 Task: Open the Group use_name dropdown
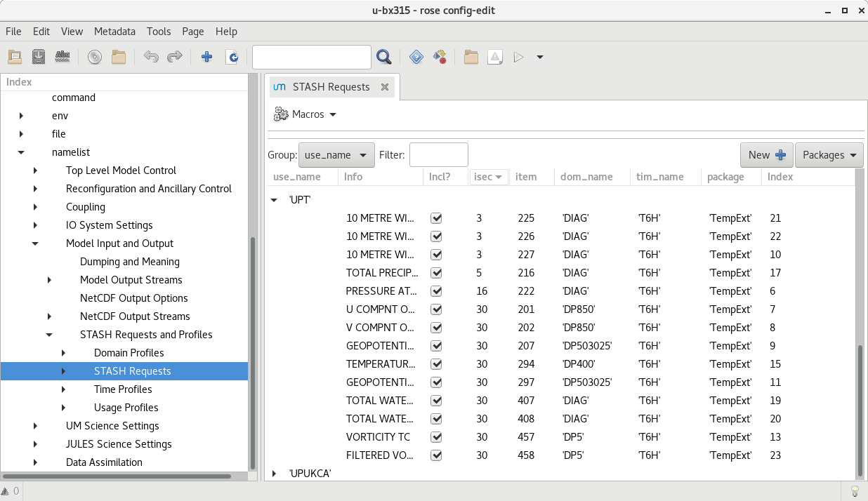[336, 155]
